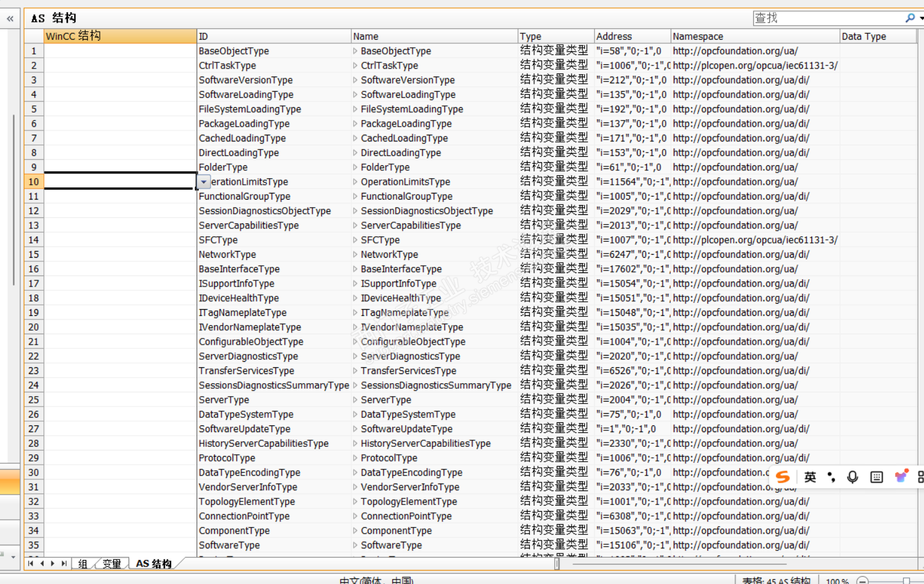Click the Name column header
The width and height of the screenshot is (924, 584).
(x=434, y=36)
